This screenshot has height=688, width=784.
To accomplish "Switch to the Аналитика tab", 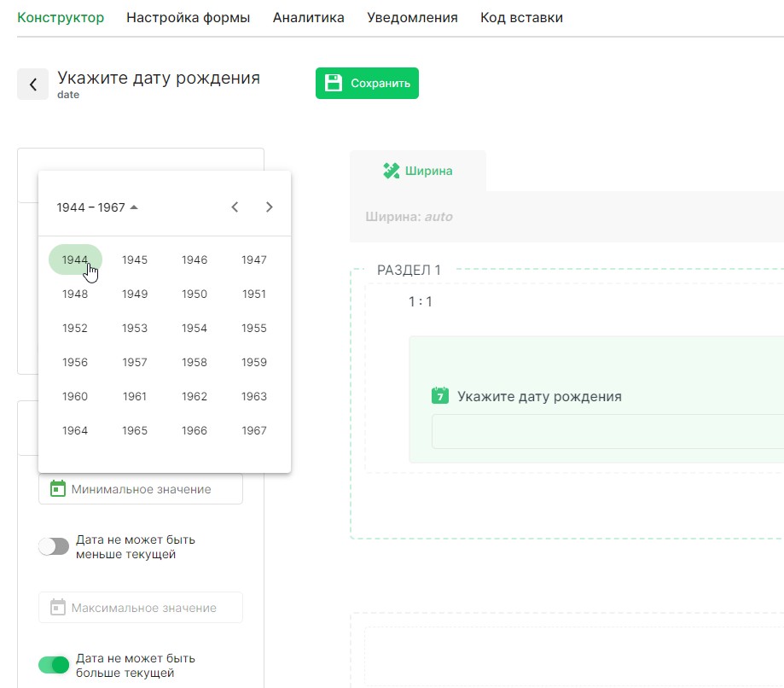I will [308, 17].
